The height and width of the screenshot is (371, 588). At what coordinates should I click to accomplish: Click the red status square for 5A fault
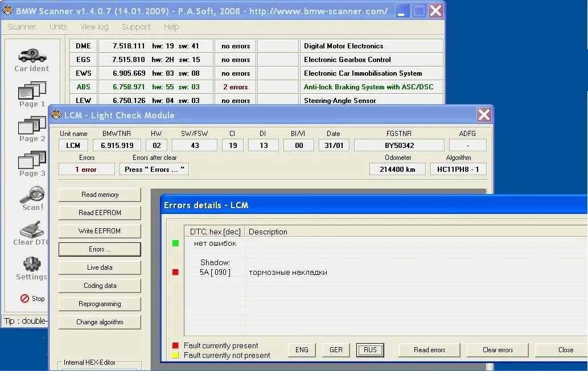(175, 272)
